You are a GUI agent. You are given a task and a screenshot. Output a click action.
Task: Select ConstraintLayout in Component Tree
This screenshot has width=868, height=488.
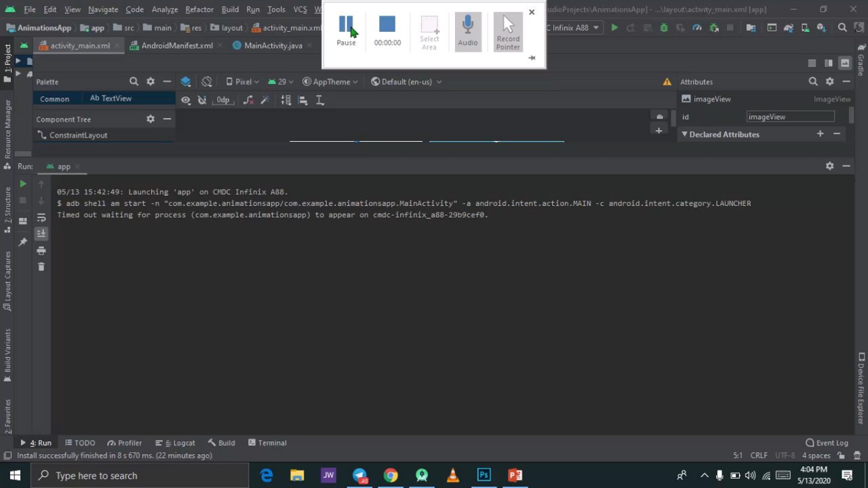(x=78, y=135)
